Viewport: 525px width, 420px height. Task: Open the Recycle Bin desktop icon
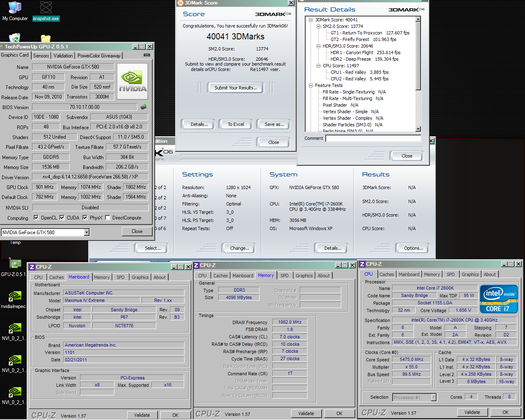click(15, 38)
